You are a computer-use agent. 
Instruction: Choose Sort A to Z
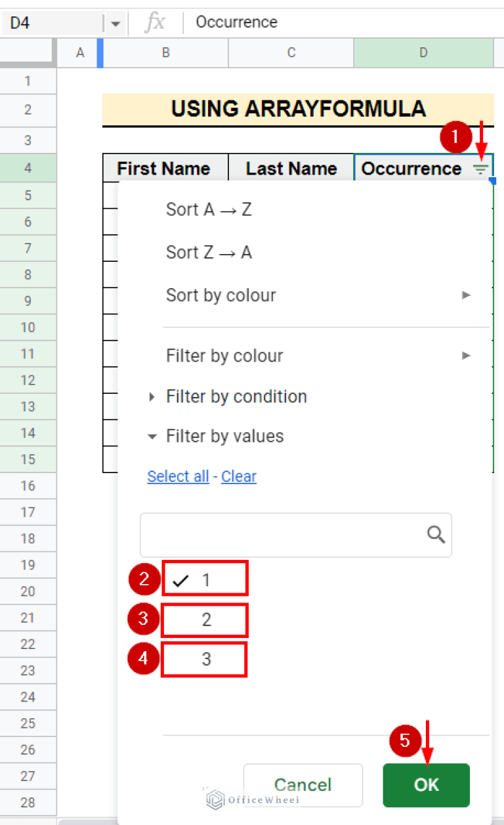tap(209, 209)
